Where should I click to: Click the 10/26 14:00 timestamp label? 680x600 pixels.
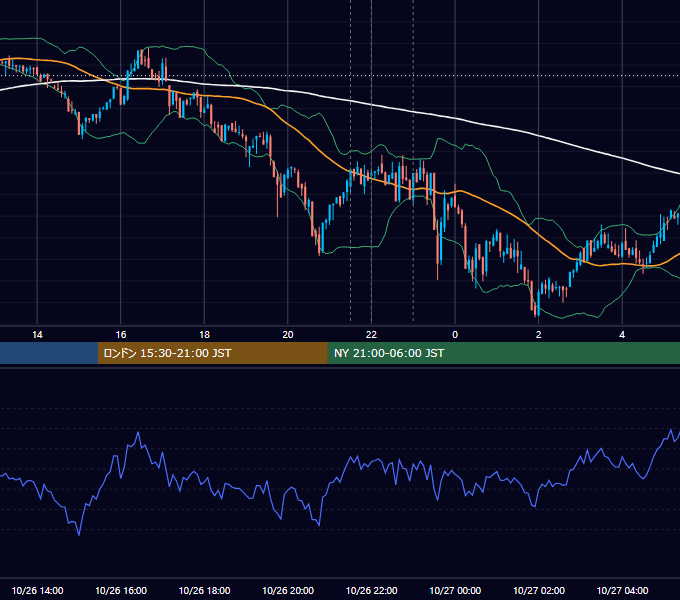click(x=37, y=590)
